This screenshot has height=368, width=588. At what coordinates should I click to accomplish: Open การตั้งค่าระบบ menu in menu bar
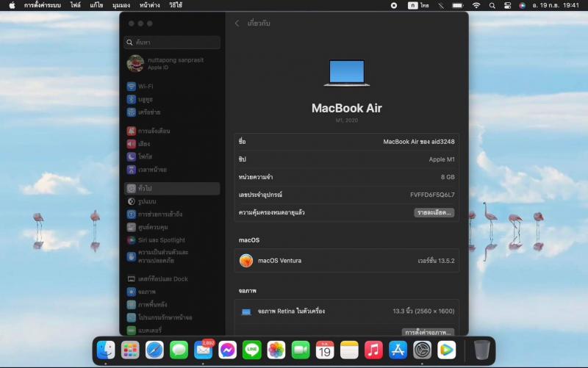(x=43, y=5)
